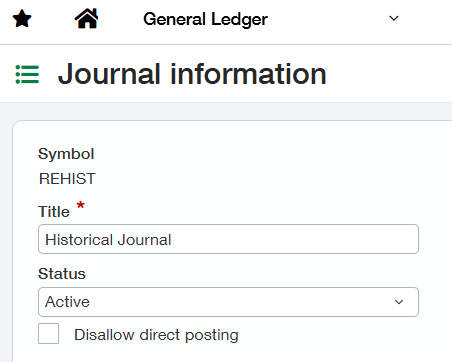Click the favorites star icon
Image resolution: width=452 pixels, height=362 pixels.
click(22, 19)
